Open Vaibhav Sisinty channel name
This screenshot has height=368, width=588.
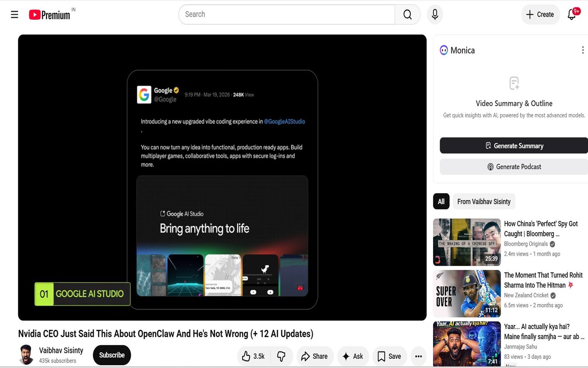[61, 351]
